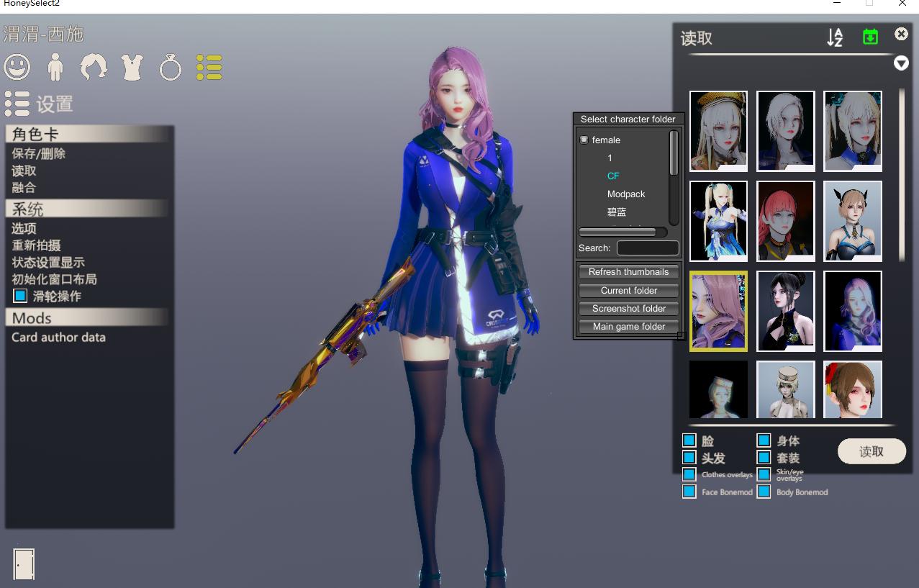Open the hair editing category icon
919x588 pixels.
(x=94, y=68)
